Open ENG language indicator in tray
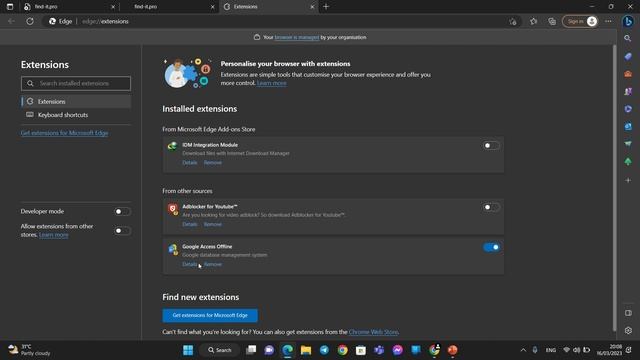The height and width of the screenshot is (360, 640). coord(551,350)
